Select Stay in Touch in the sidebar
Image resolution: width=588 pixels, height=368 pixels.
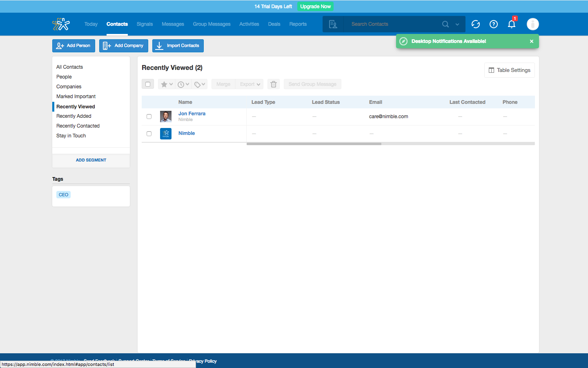pyautogui.click(x=71, y=136)
